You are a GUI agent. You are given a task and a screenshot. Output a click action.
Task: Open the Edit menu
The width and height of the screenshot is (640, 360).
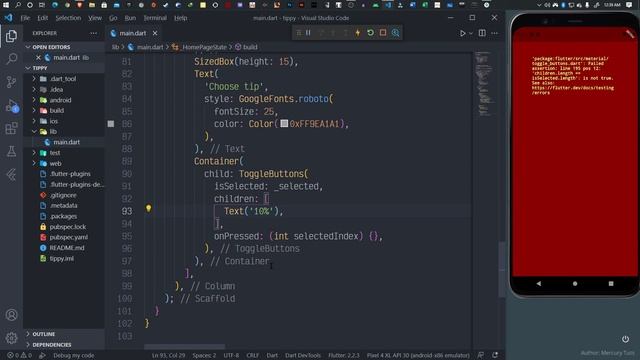click(42, 18)
